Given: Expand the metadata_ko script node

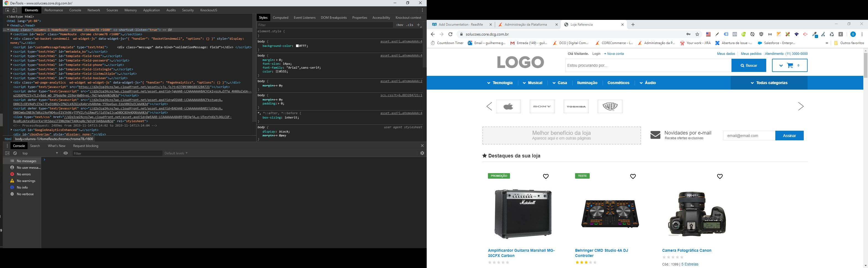Looking at the screenshot, I should pos(12,52).
